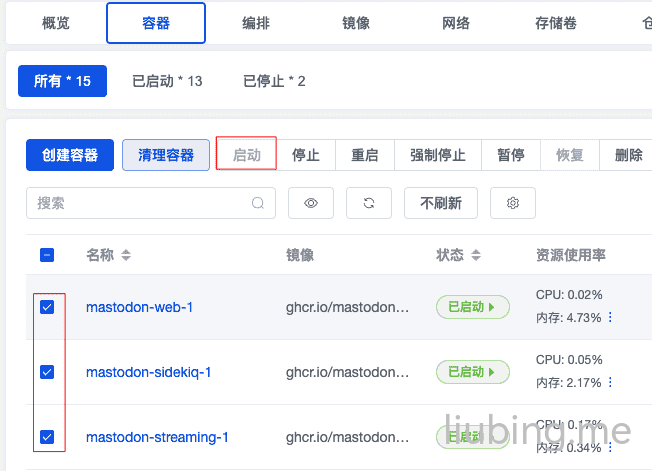Sort by name column arrows
This screenshot has width=652, height=471.
point(126,256)
